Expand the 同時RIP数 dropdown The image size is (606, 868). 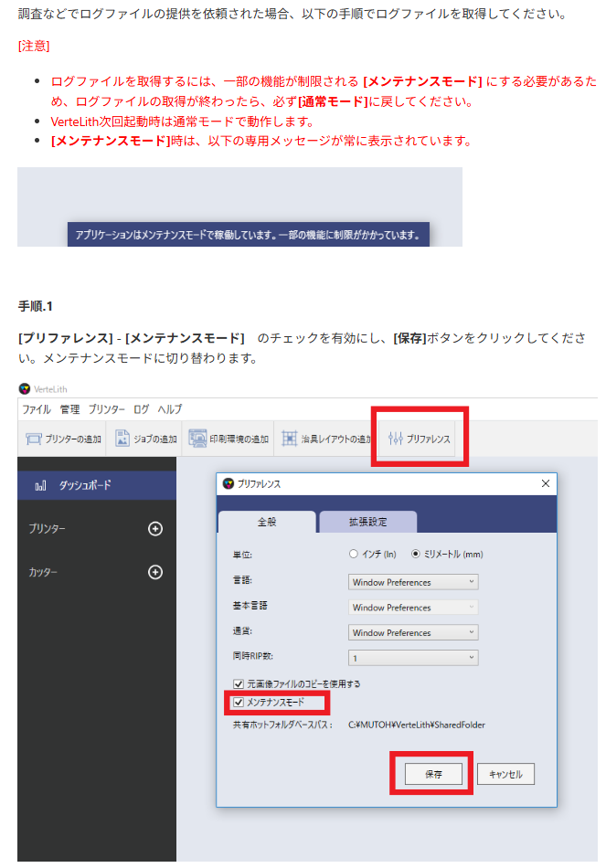(413, 658)
